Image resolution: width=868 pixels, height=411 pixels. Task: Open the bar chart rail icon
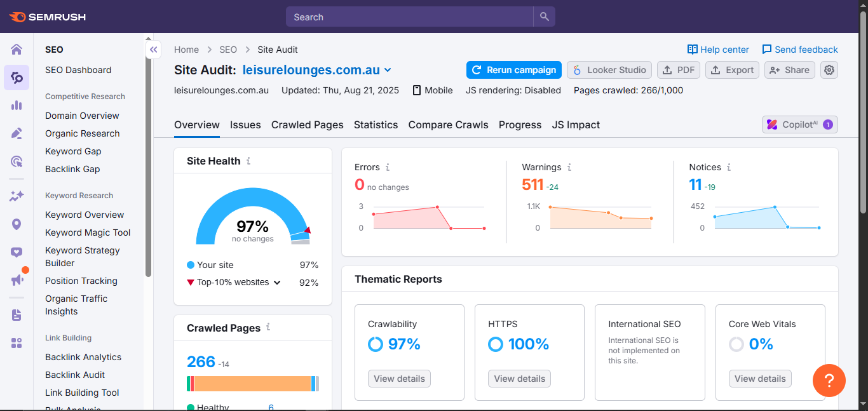coord(17,105)
